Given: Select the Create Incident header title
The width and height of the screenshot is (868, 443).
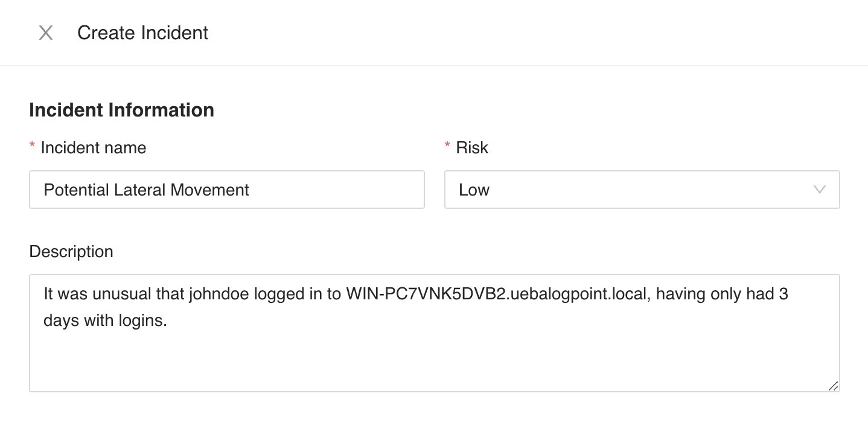Looking at the screenshot, I should (142, 33).
